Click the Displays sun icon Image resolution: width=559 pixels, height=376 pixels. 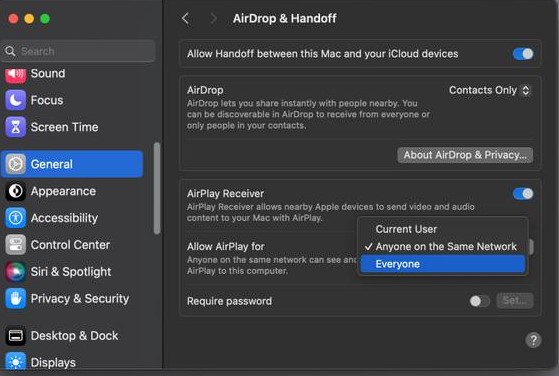(x=15, y=361)
